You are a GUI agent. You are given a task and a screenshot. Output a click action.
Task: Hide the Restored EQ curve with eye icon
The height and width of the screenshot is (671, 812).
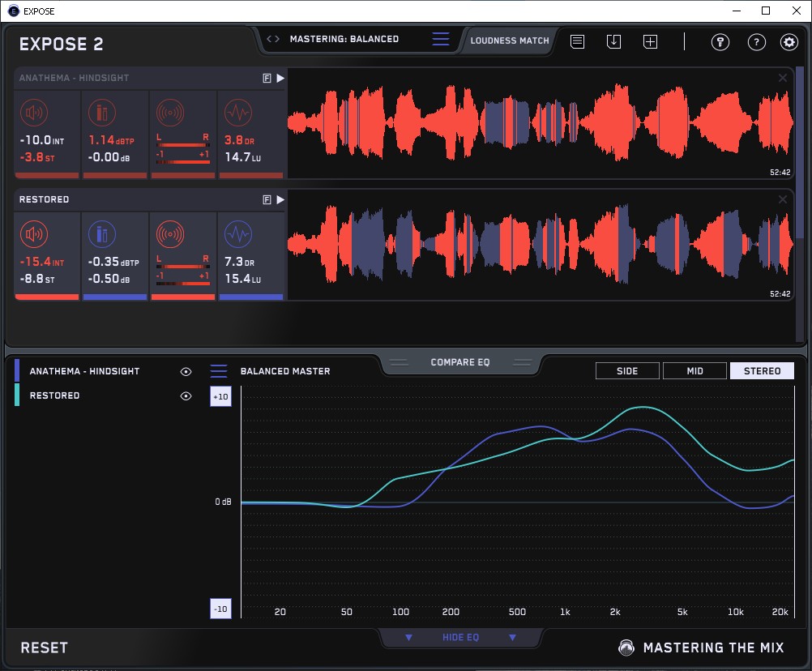pos(186,396)
